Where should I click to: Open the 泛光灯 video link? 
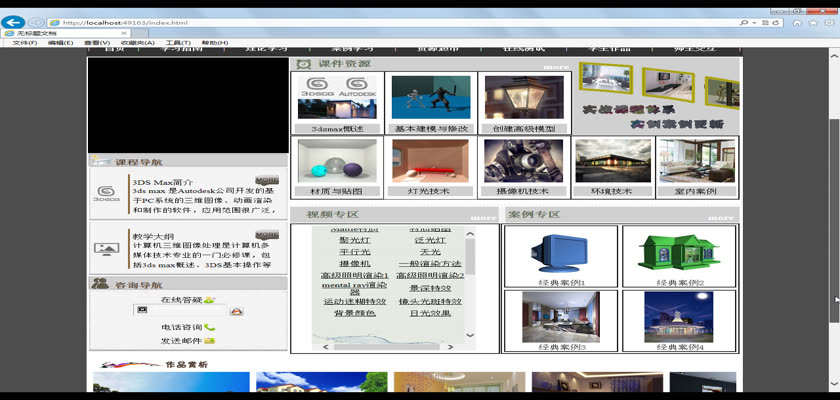(430, 240)
